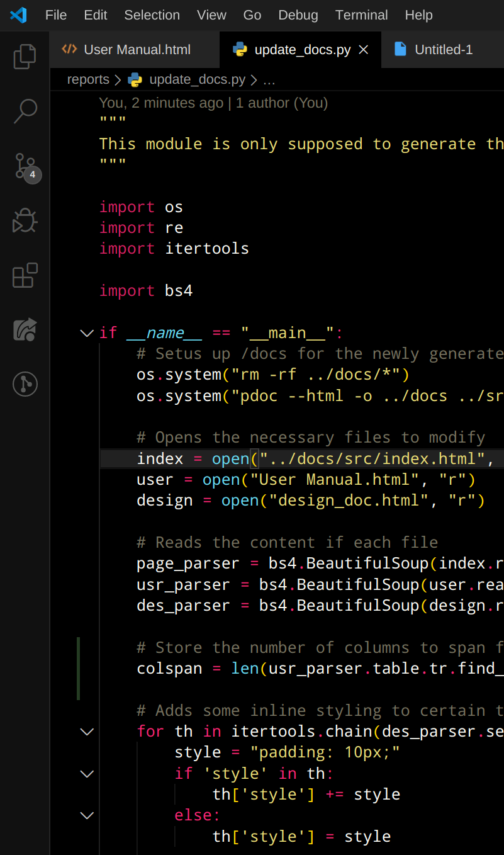
Task: Expand the breadcrumb ellipsis after update_docs.py
Action: (269, 80)
